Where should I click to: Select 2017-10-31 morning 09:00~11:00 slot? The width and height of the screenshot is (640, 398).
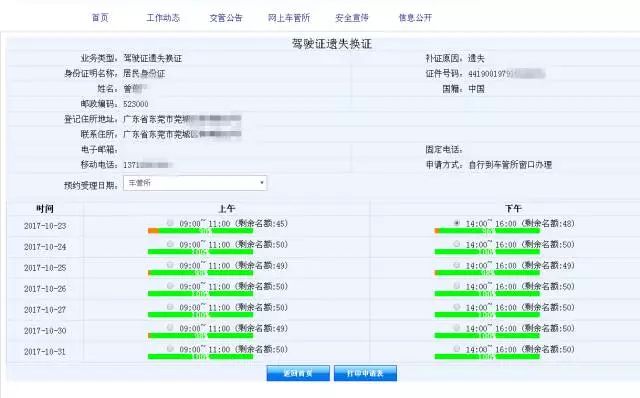click(170, 349)
